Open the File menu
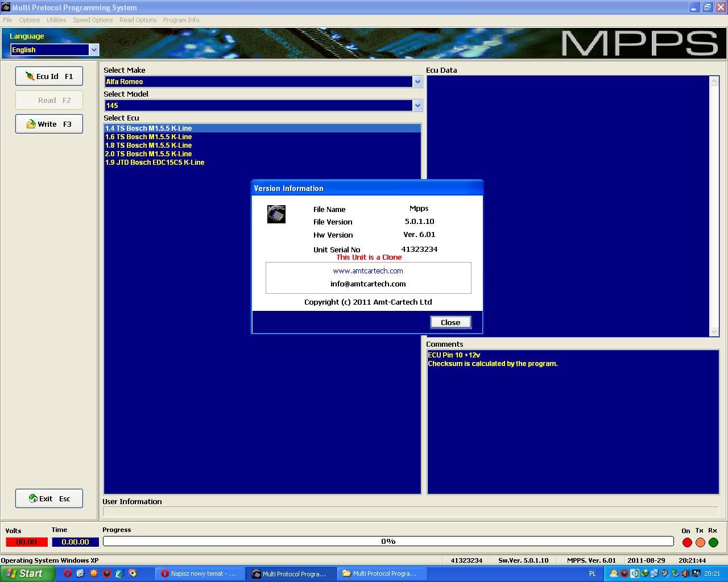Screen dimensions: 728x582 tap(7, 20)
